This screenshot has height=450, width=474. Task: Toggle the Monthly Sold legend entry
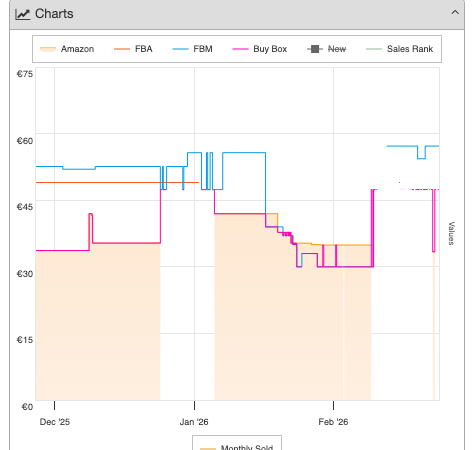[x=237, y=447]
